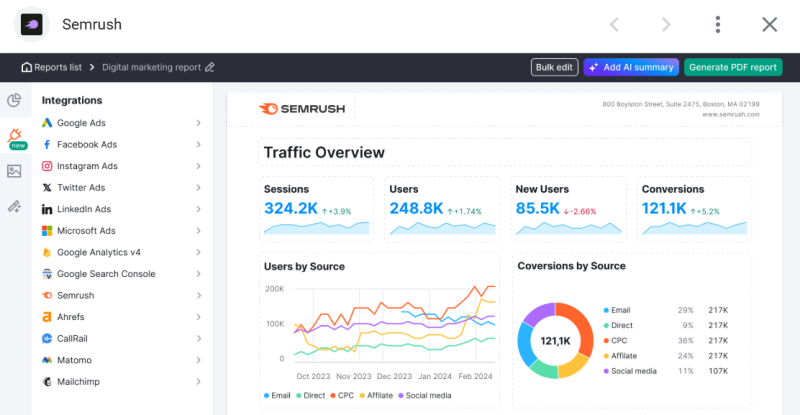Click the Bulk edit button
The image size is (800, 415).
coord(554,67)
